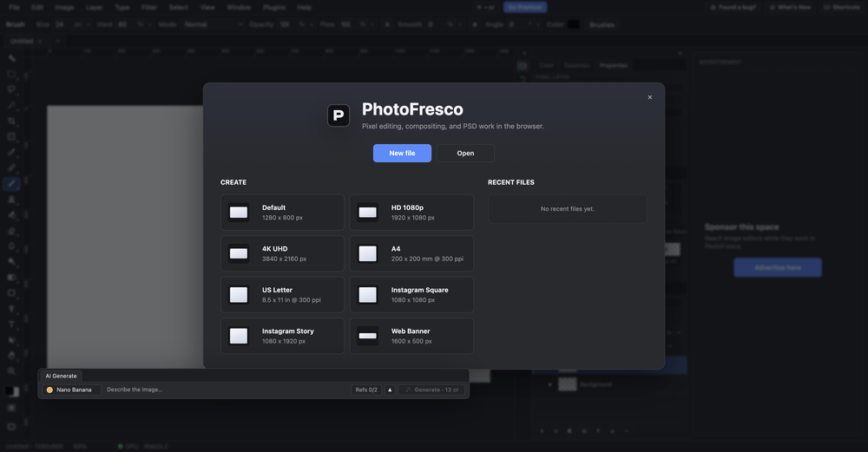Open the Select menu
The image size is (868, 452).
(178, 7)
